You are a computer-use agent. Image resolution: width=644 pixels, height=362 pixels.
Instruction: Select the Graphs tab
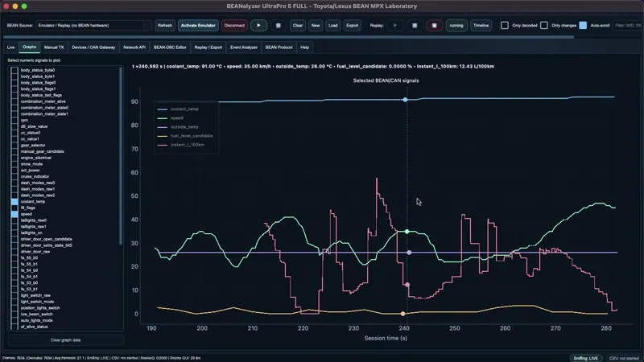pyautogui.click(x=29, y=47)
